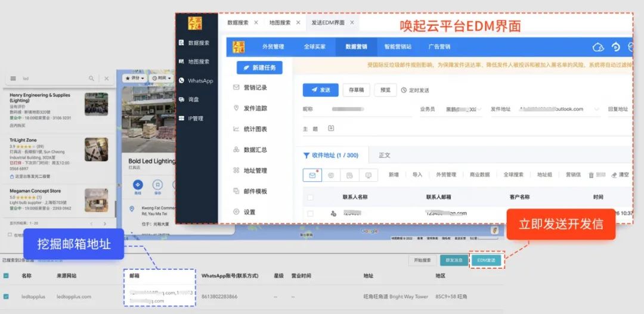Go to next page of map results
Screen dimensions: 644x314
(x=105, y=224)
